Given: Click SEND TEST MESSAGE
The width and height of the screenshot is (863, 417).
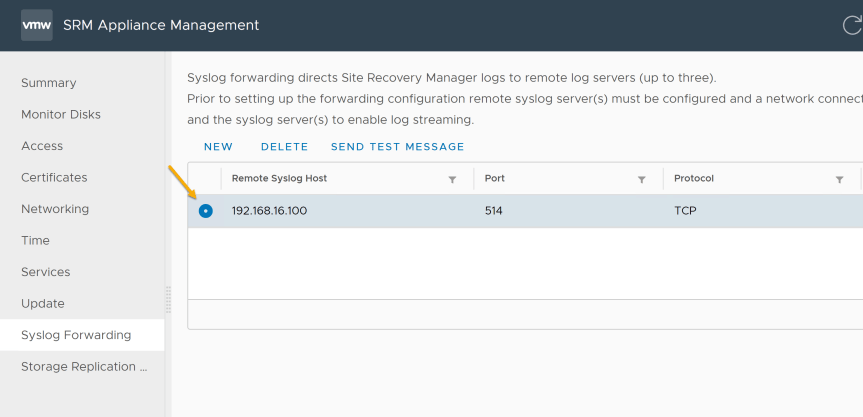Looking at the screenshot, I should pos(397,147).
